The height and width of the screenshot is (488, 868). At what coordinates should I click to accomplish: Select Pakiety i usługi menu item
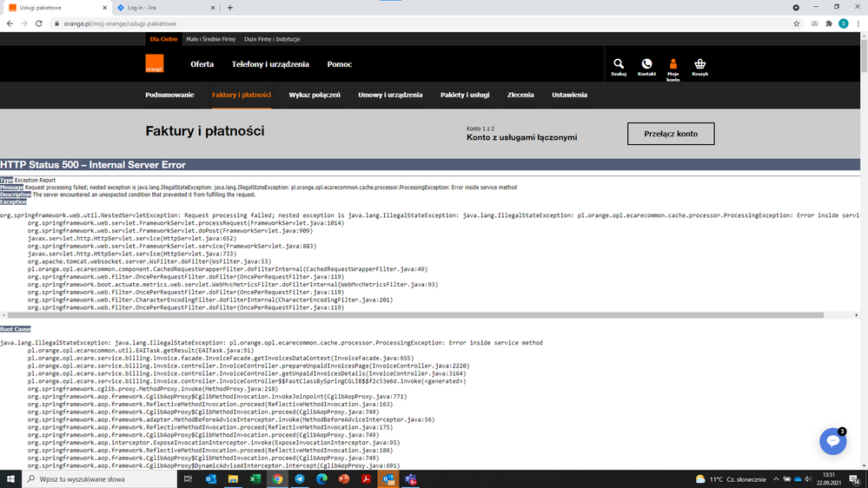pyautogui.click(x=465, y=95)
